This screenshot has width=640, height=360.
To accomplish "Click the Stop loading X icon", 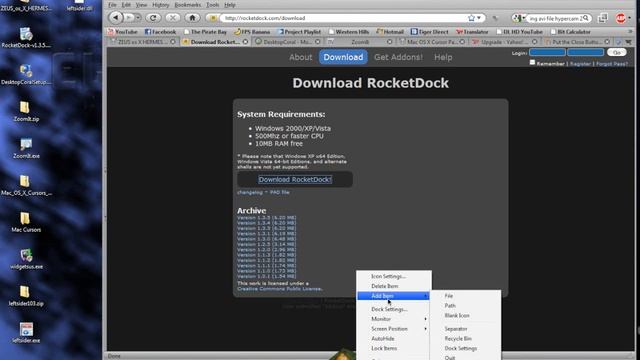I will click(x=173, y=18).
